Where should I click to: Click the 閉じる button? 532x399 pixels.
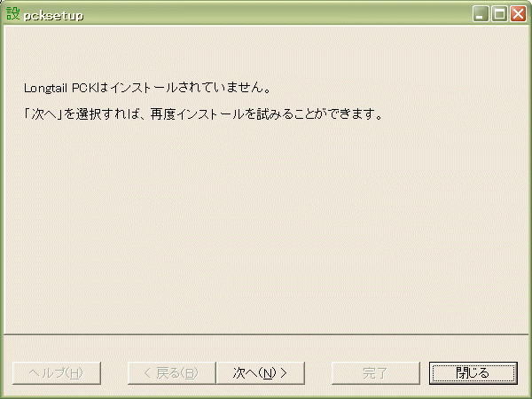coord(473,373)
